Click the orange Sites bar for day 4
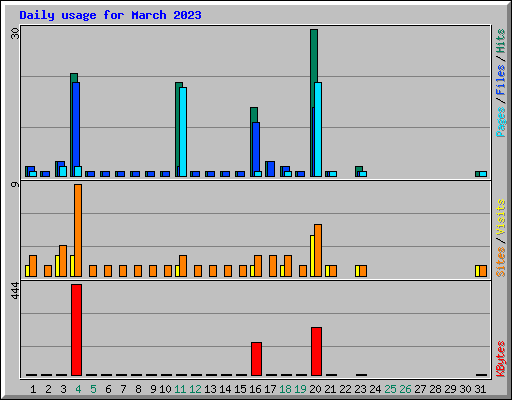 (x=78, y=230)
